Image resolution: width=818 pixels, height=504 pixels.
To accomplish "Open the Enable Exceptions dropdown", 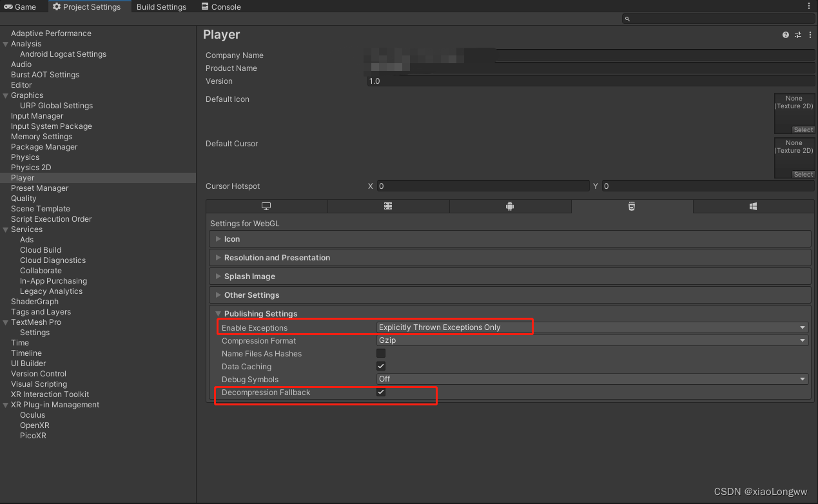I will tap(592, 327).
